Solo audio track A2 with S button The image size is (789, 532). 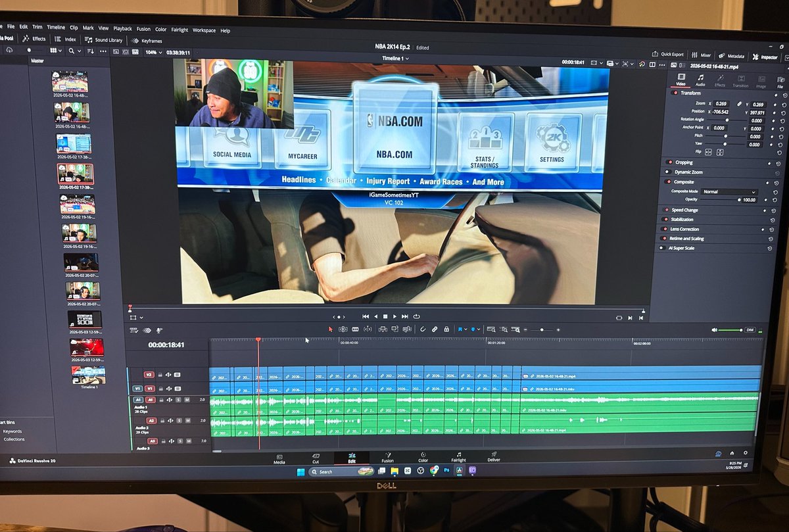(179, 420)
